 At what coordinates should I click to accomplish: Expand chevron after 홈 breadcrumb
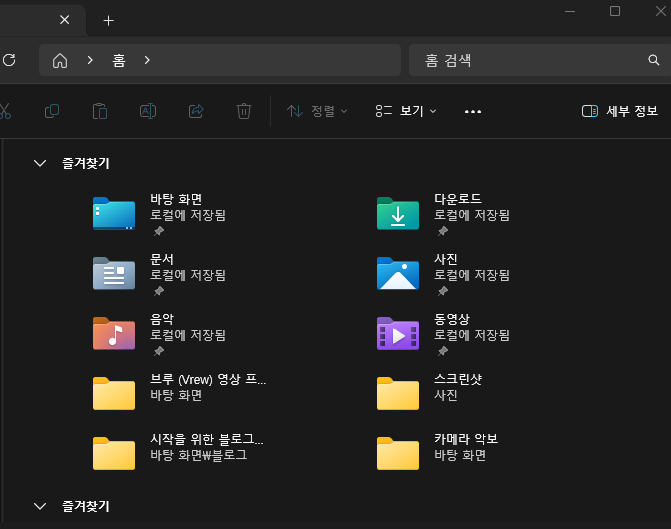[147, 60]
